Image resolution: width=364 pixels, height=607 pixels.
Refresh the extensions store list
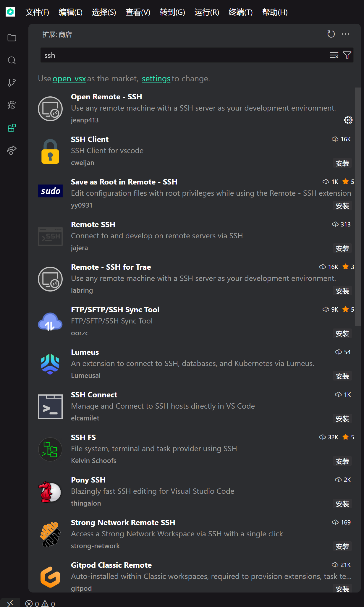click(x=331, y=34)
